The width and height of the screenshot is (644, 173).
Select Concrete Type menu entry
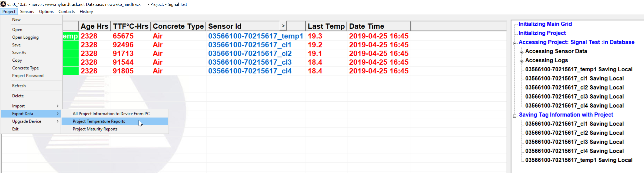tap(31, 68)
